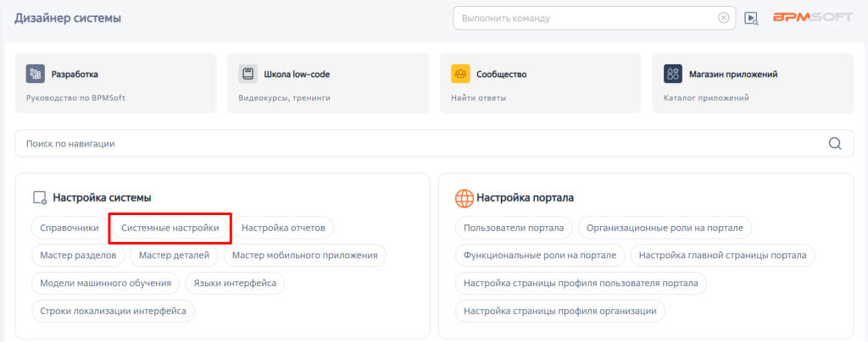This screenshot has width=868, height=342.
Task: Open the video player icon beside the command box
Action: pos(751,19)
